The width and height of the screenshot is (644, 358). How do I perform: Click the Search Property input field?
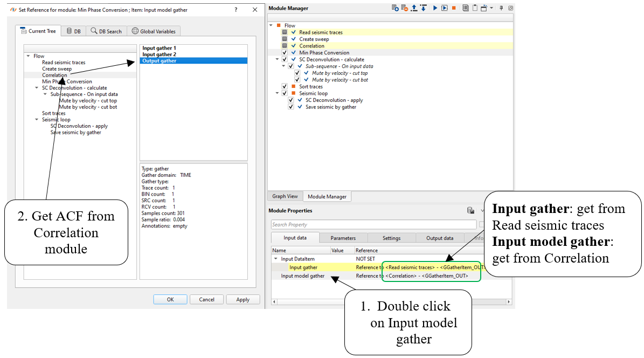click(374, 224)
